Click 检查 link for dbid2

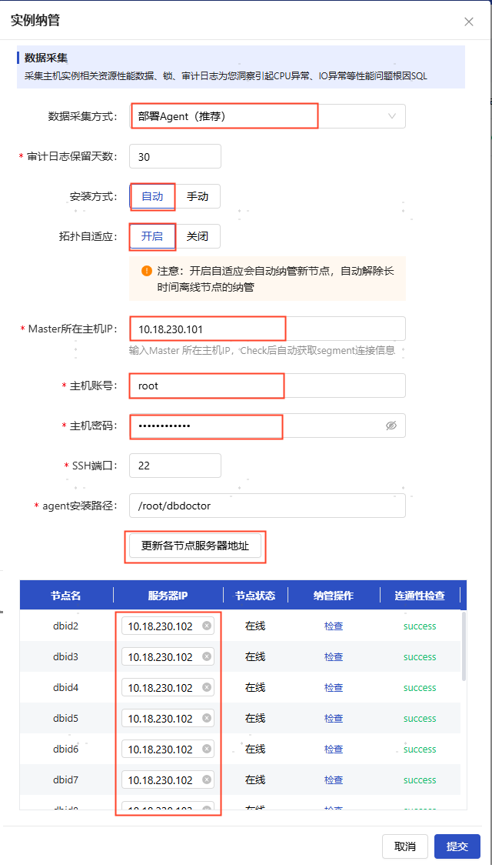334,626
